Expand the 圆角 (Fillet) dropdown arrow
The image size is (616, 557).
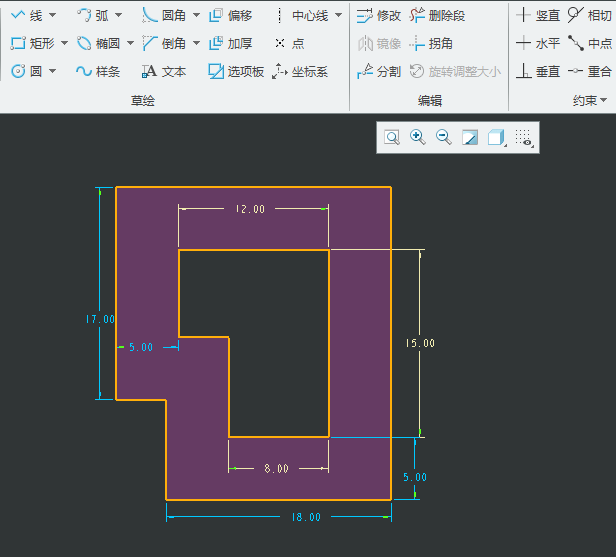point(196,15)
